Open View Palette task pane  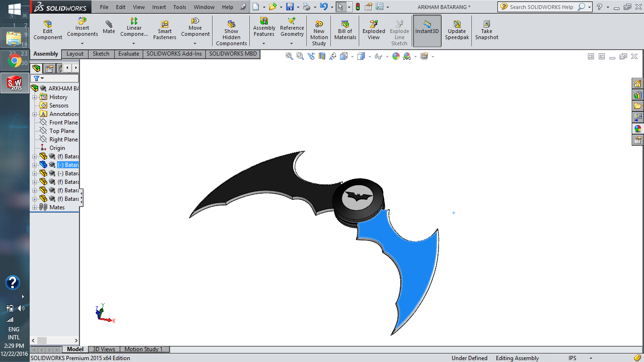click(x=638, y=117)
